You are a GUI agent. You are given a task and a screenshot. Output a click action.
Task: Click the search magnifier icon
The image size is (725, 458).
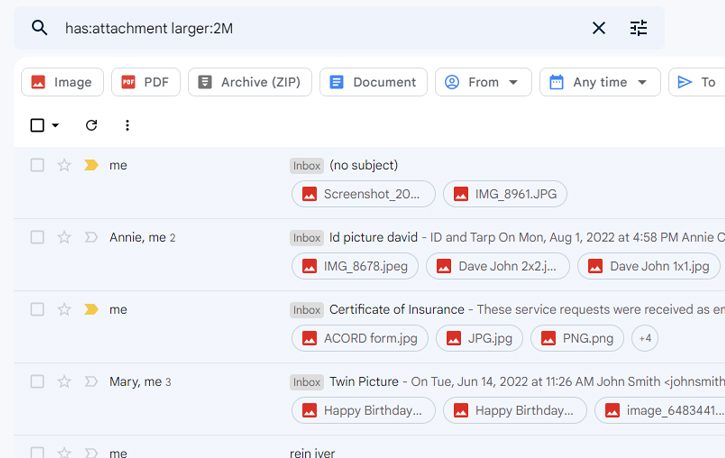39,28
